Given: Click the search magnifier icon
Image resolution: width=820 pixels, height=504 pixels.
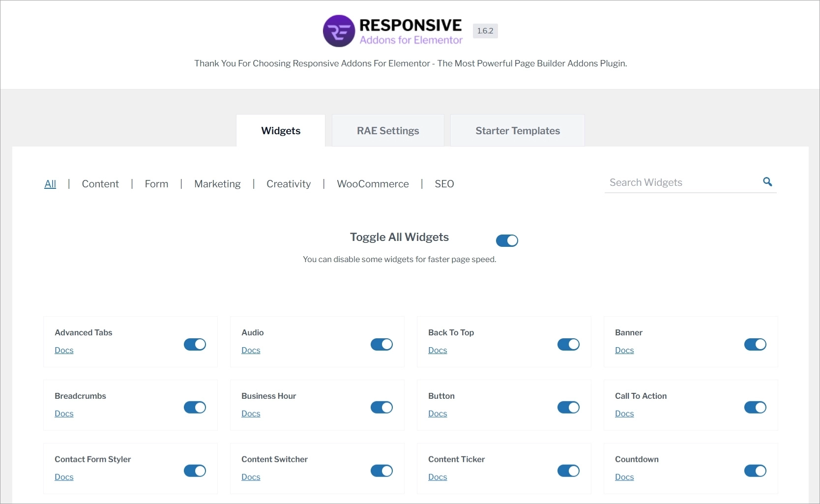Looking at the screenshot, I should pyautogui.click(x=767, y=182).
